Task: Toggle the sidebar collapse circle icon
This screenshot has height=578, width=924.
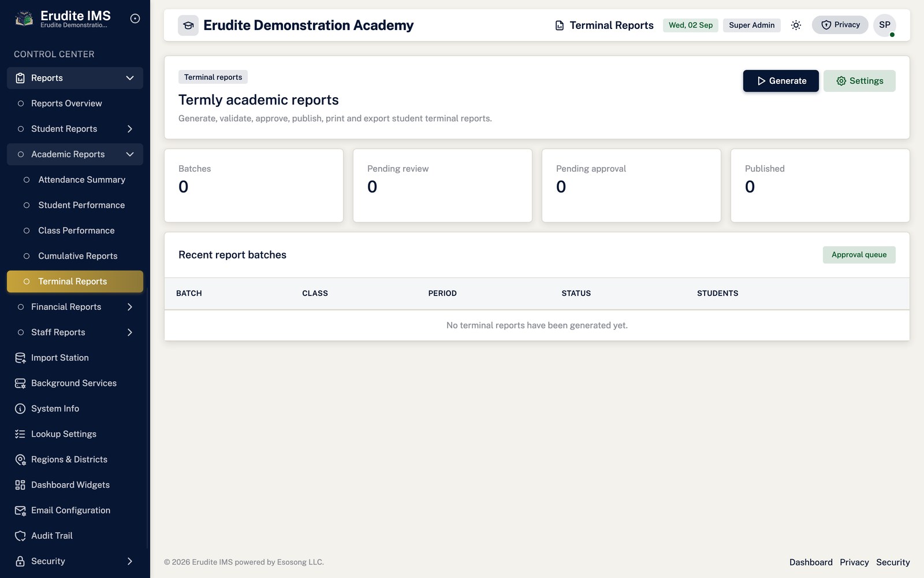Action: (135, 18)
